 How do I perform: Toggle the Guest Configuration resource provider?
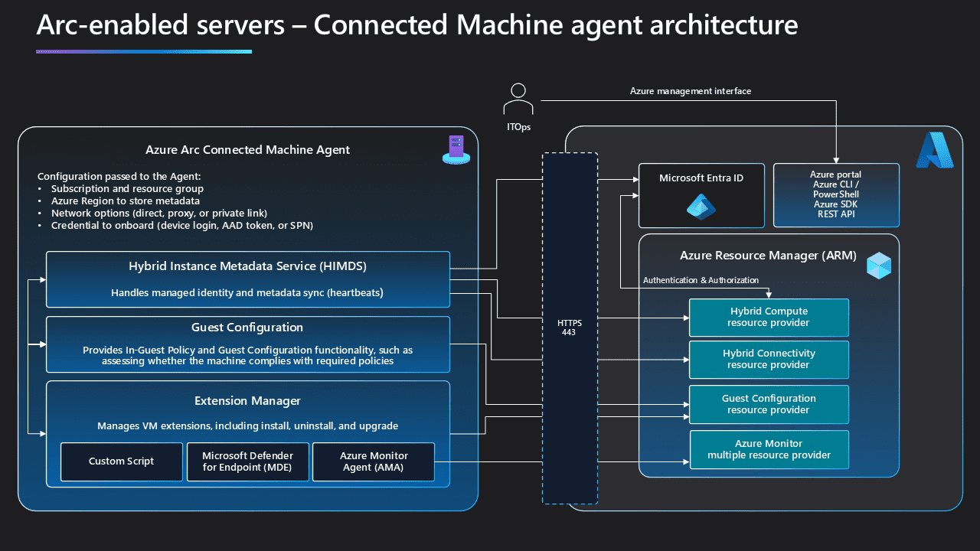coord(769,404)
